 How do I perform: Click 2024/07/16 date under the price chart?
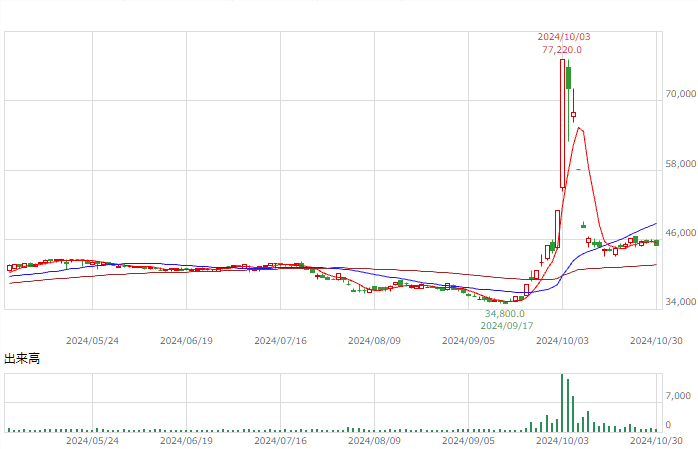280,341
